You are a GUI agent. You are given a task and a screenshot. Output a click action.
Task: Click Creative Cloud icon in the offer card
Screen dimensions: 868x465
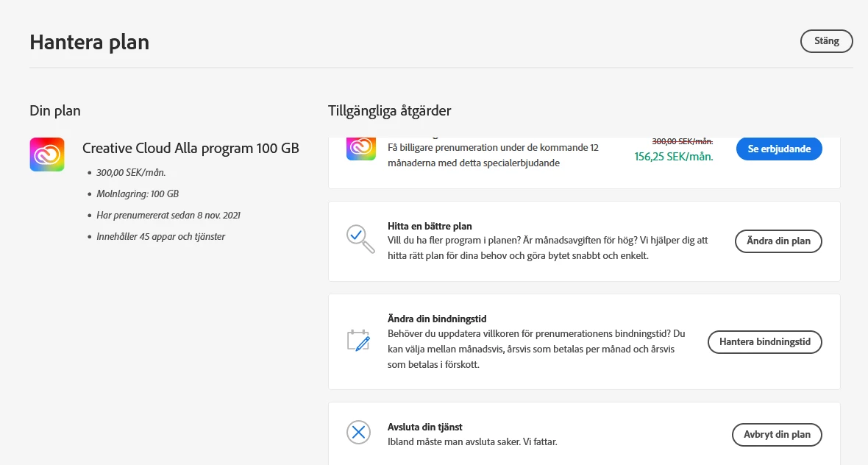(361, 149)
